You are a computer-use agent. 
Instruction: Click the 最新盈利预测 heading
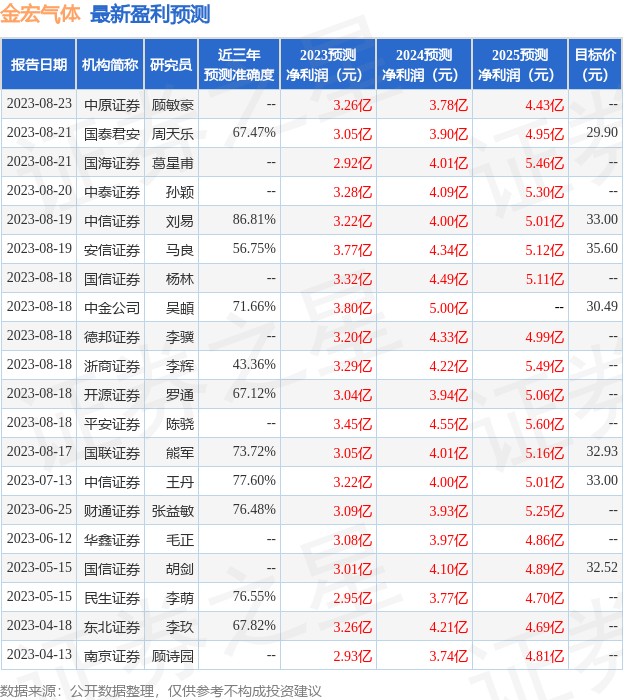pos(150,14)
